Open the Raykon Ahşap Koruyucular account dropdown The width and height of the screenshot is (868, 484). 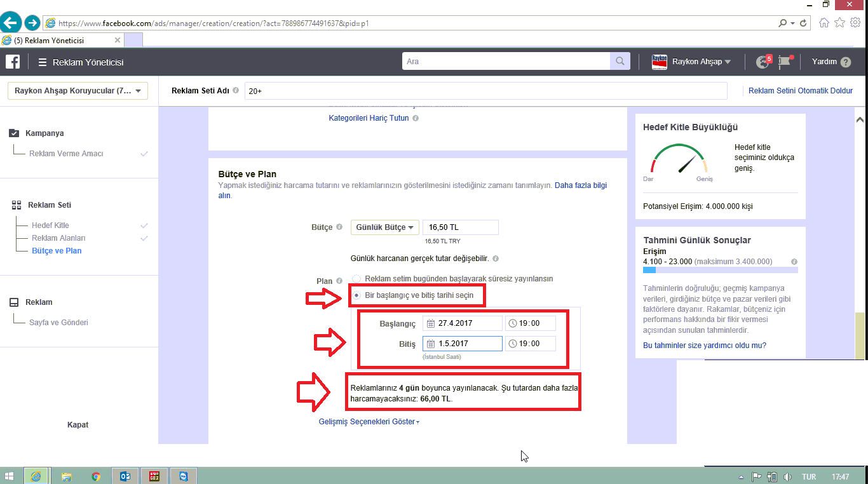[78, 91]
